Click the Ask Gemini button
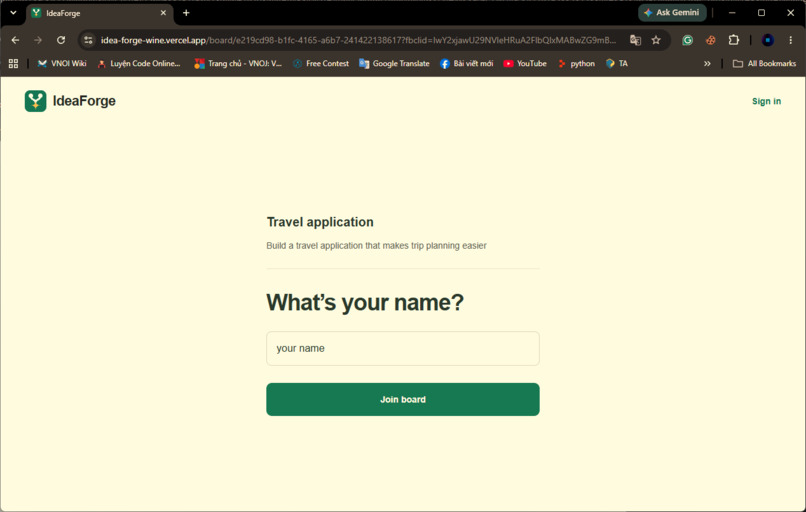 click(672, 13)
